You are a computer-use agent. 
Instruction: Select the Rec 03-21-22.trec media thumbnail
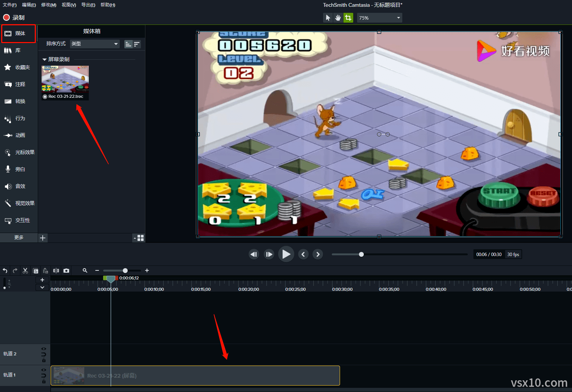pos(65,83)
